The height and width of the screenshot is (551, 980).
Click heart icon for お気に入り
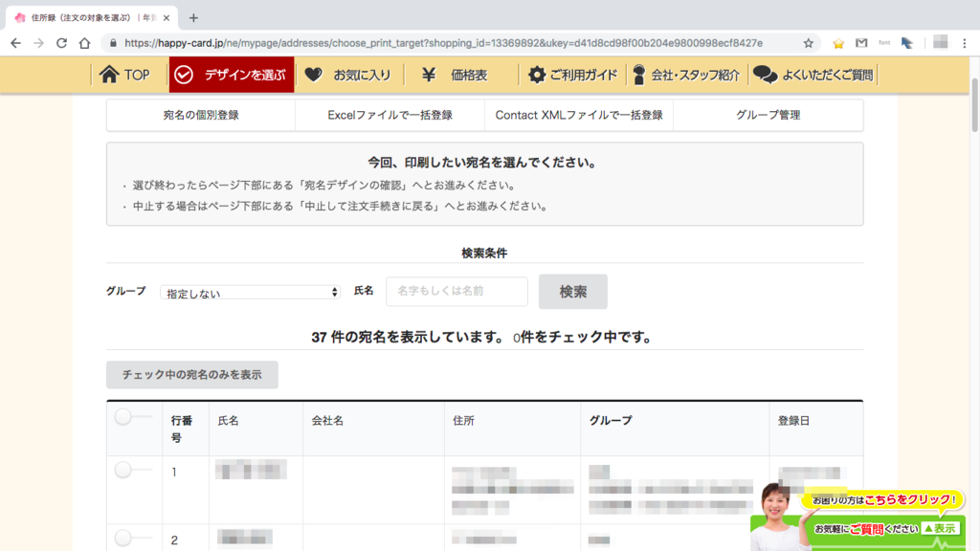tap(314, 75)
